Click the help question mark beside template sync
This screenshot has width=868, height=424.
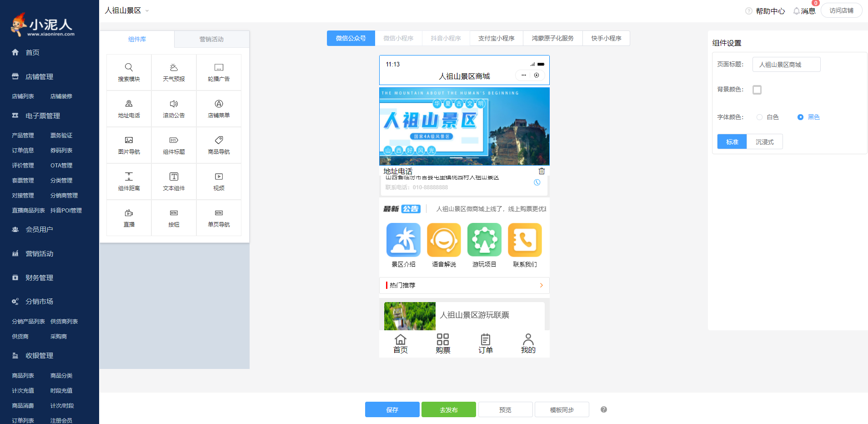point(603,409)
